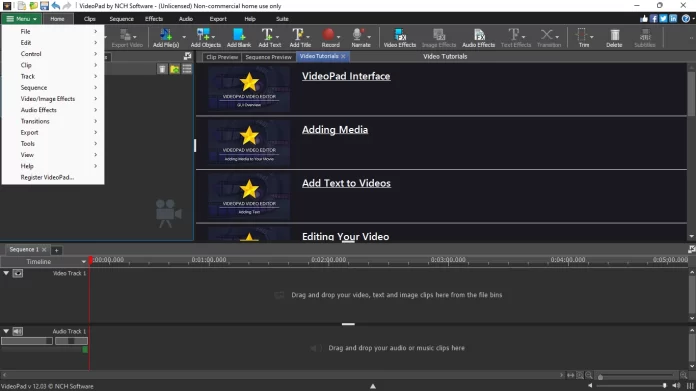Click timeline ruler at 0:02:00.000
696x391 pixels.
tap(328, 260)
